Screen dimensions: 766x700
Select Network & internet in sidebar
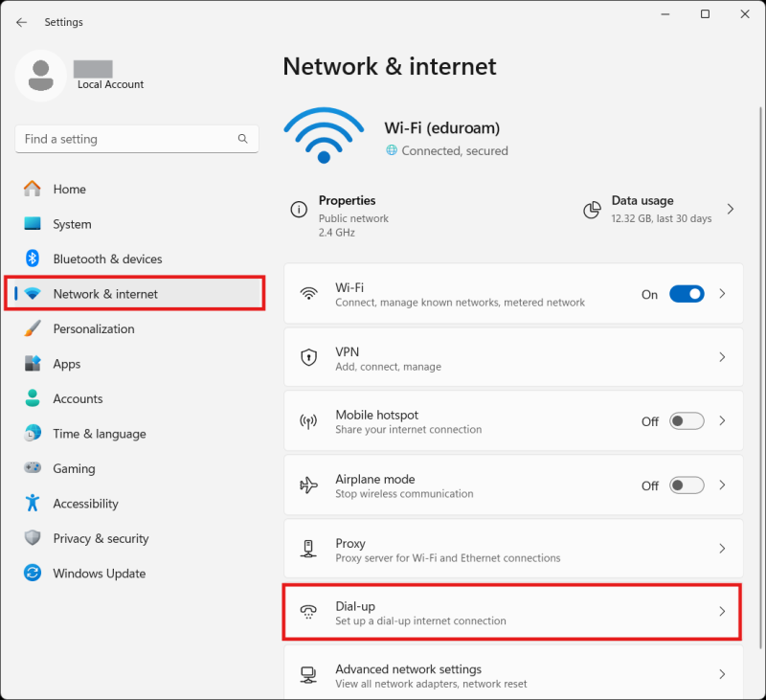[x=135, y=293]
